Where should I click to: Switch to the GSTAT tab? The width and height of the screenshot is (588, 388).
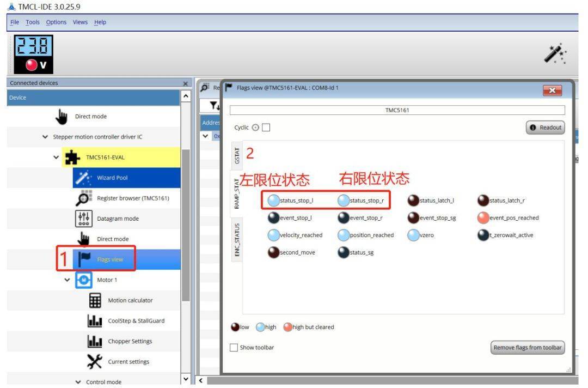pos(237,155)
